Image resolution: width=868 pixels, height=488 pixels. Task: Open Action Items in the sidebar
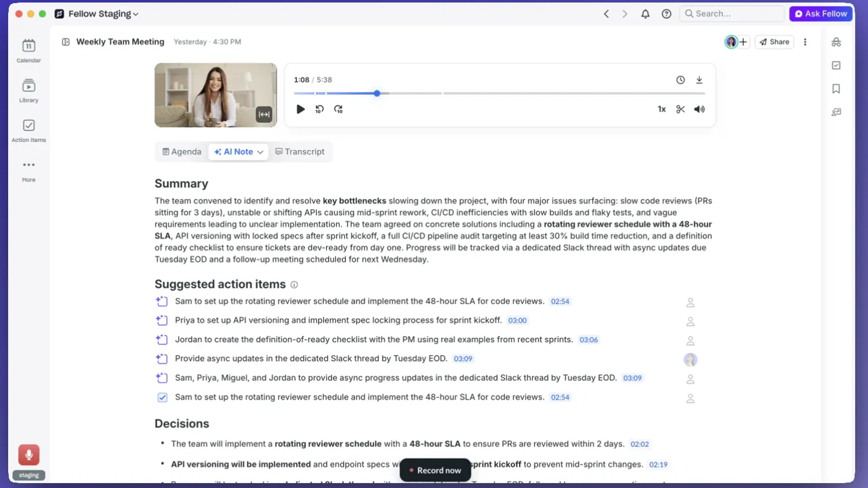coord(29,130)
